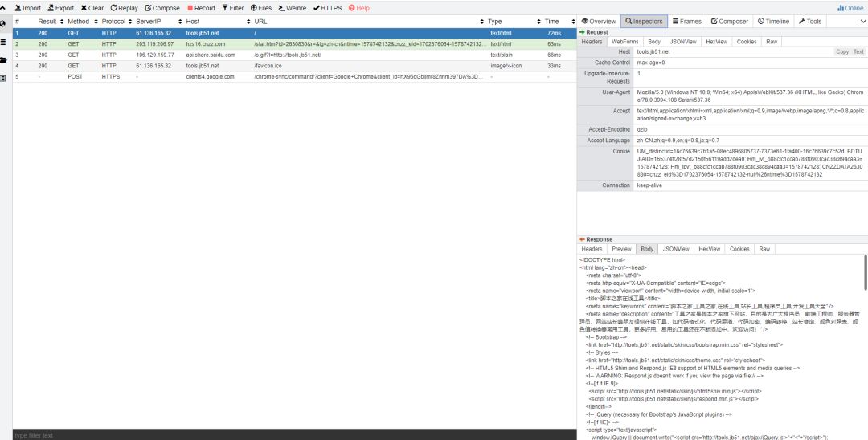This screenshot has width=868, height=440.
Task: Select the /favicon.ico request row
Action: (294, 66)
